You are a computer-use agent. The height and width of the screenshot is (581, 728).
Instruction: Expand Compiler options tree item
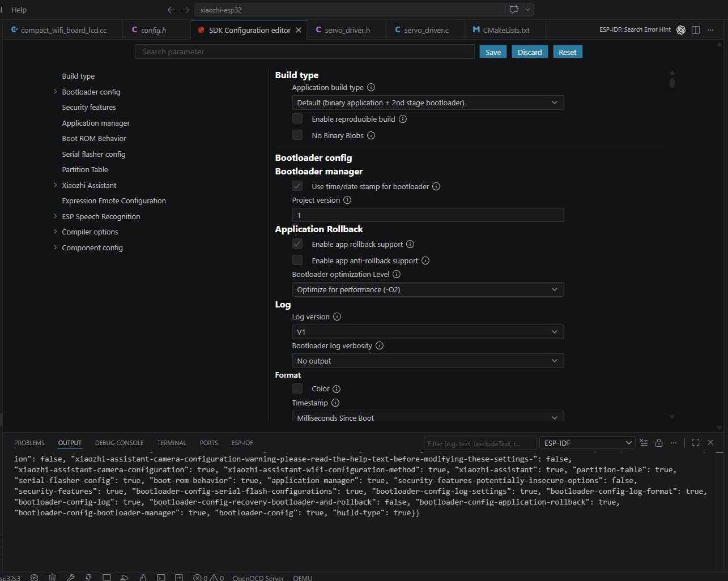point(55,232)
